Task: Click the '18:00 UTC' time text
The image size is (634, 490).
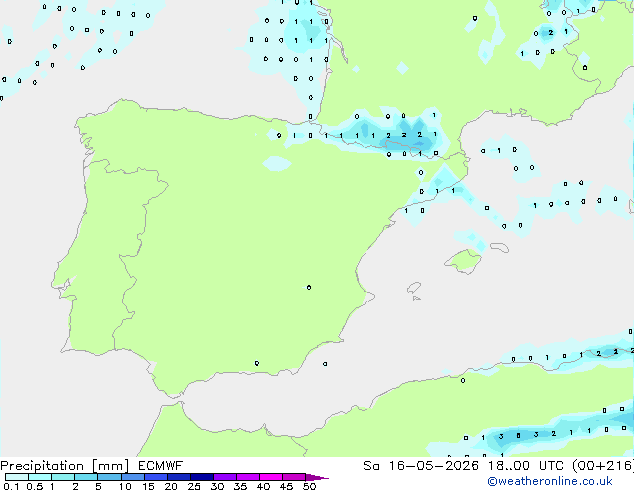Action: click(x=525, y=466)
